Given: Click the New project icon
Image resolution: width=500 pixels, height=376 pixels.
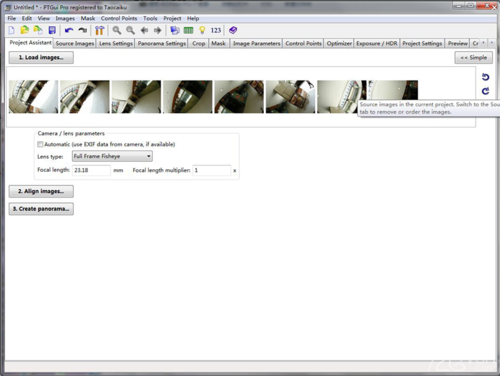Looking at the screenshot, I should point(12,30).
